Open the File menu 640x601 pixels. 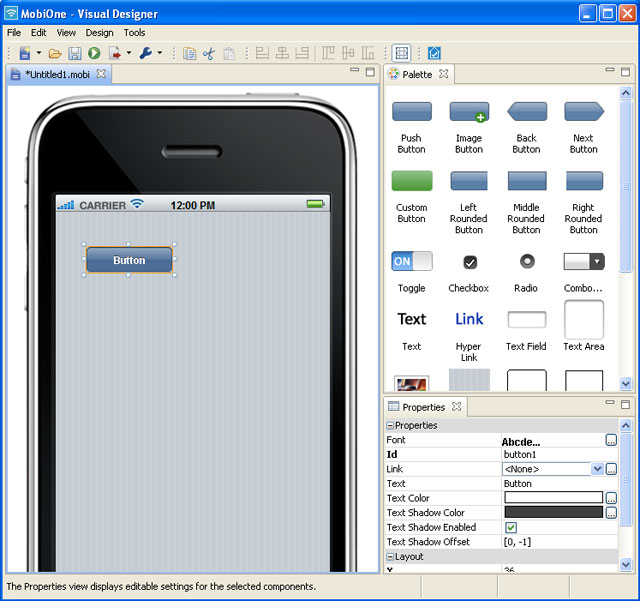click(14, 33)
